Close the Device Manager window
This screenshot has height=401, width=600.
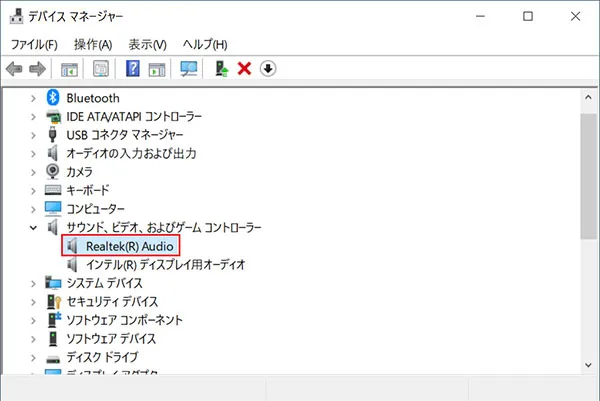pyautogui.click(x=575, y=16)
